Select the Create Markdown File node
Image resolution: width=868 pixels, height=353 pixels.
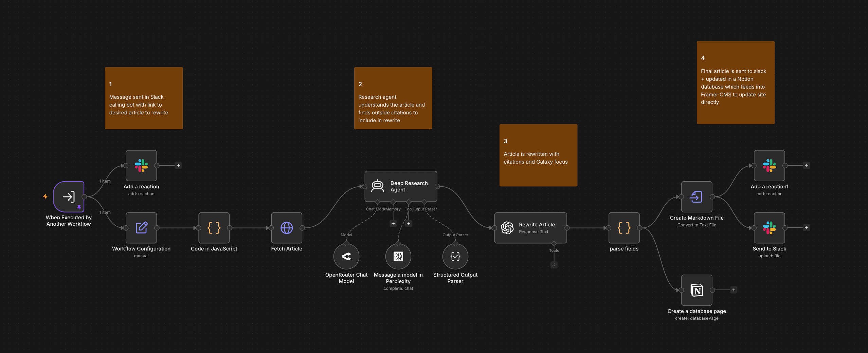pyautogui.click(x=697, y=197)
